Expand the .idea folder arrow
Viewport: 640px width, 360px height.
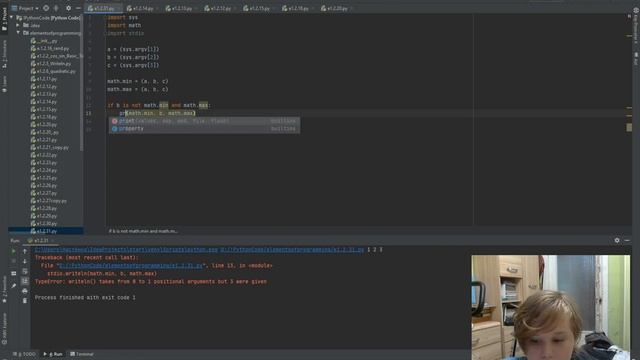(x=18, y=25)
